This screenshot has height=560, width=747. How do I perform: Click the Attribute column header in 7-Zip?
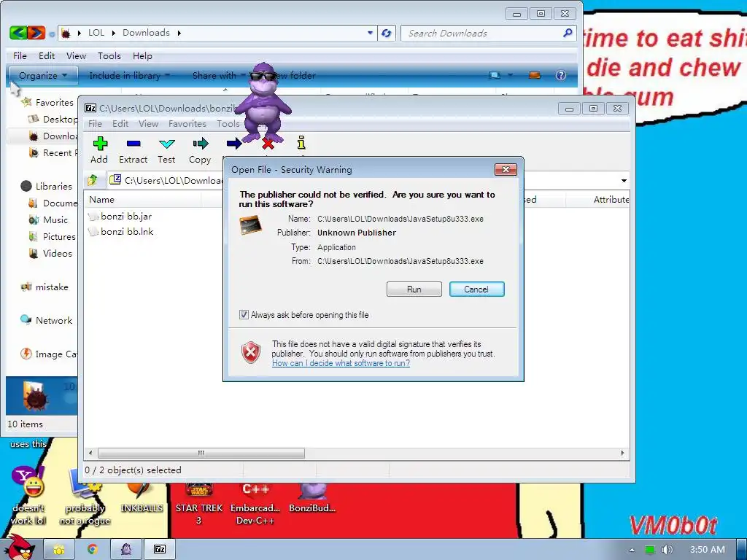[x=600, y=200]
